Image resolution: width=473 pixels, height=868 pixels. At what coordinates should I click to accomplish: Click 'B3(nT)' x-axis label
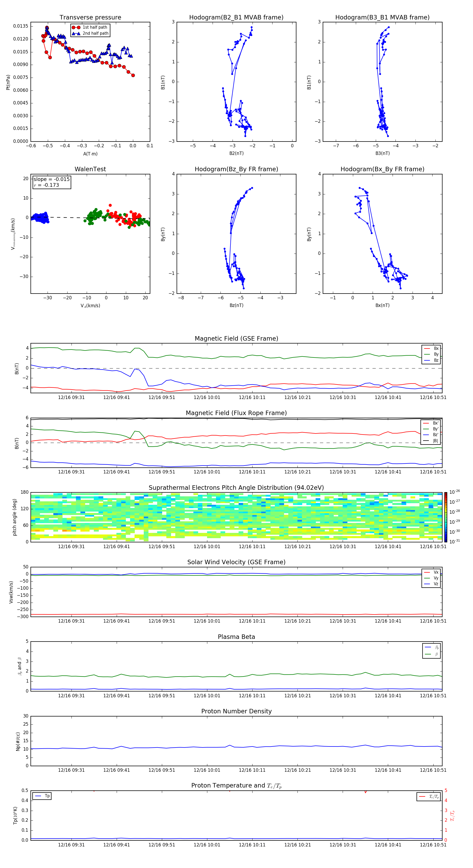click(382, 154)
